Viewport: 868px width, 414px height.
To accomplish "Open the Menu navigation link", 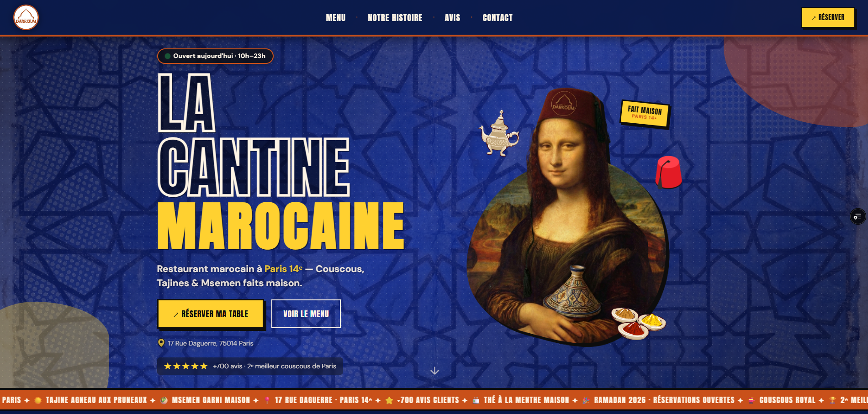I will tap(336, 18).
